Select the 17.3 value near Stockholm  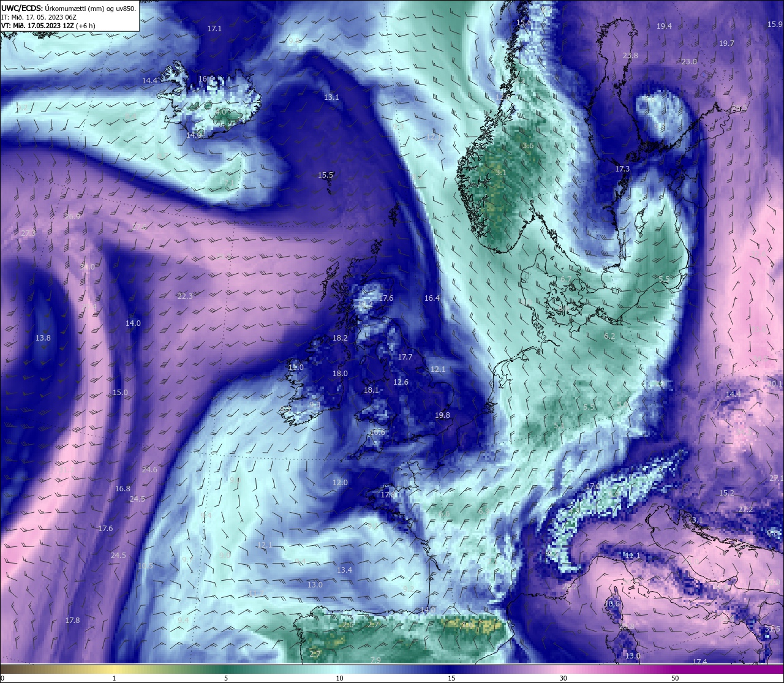click(622, 169)
